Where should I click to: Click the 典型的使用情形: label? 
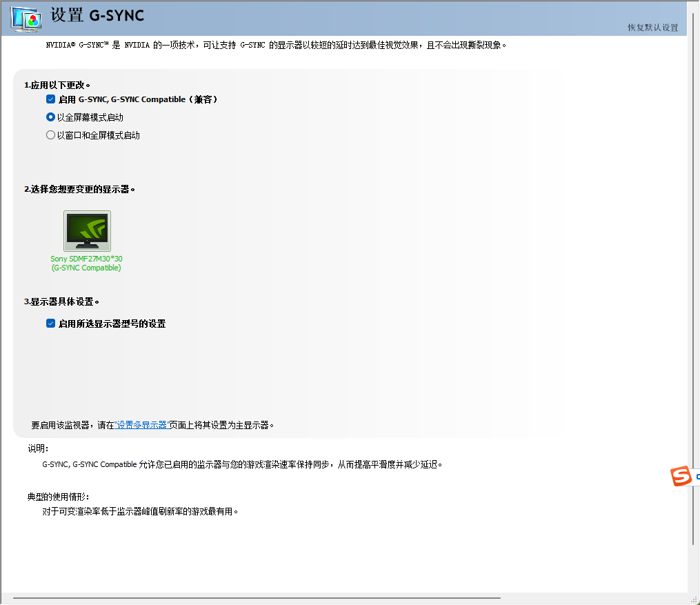click(59, 497)
